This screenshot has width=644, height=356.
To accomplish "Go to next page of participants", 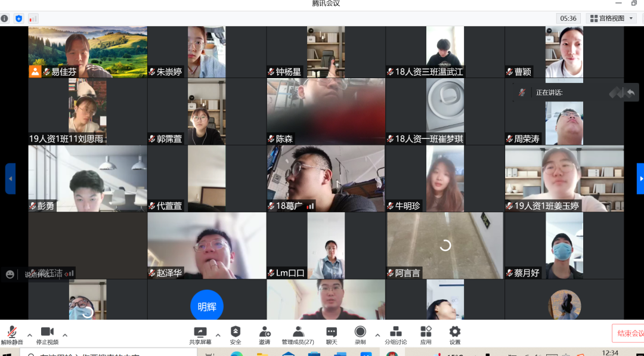I will click(640, 179).
